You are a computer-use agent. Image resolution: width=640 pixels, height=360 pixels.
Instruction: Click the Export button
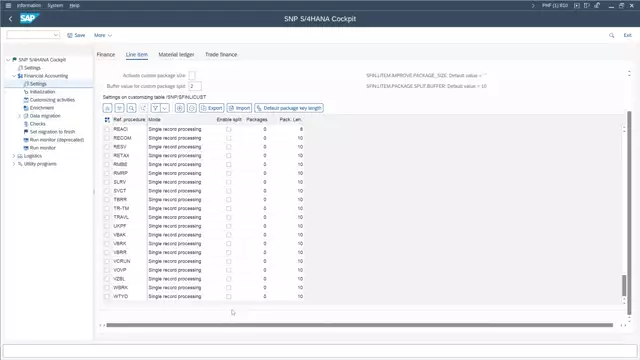click(x=211, y=108)
